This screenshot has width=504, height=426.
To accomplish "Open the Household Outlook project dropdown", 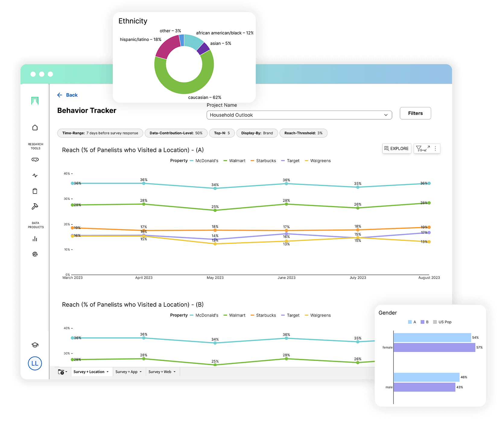I will [299, 115].
